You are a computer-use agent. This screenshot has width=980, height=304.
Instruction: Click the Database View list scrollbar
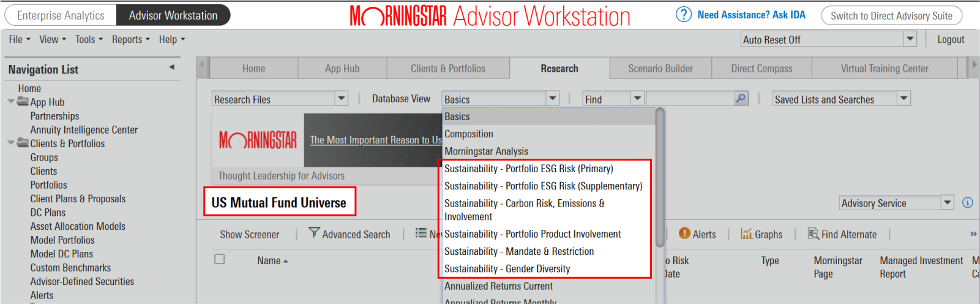pos(660,177)
